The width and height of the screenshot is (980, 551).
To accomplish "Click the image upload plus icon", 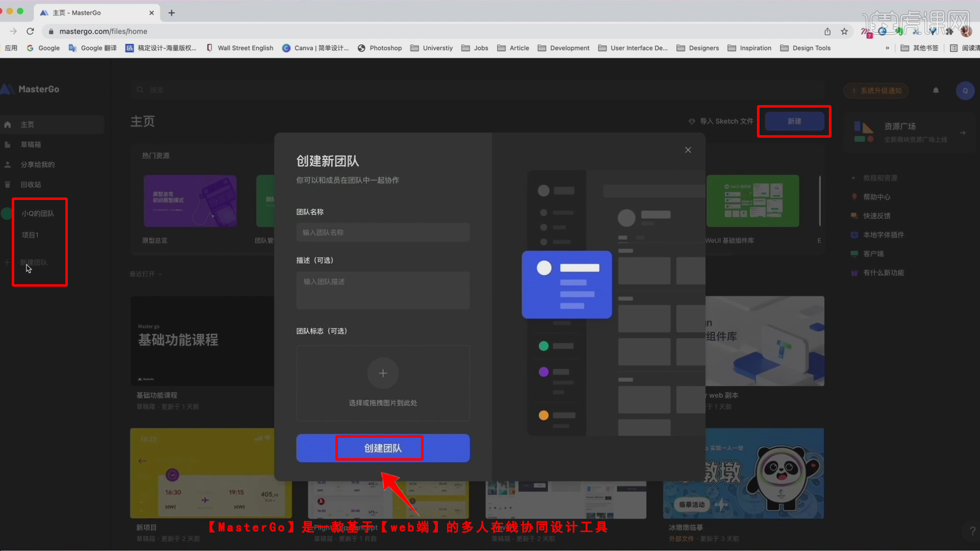I will pos(383,373).
